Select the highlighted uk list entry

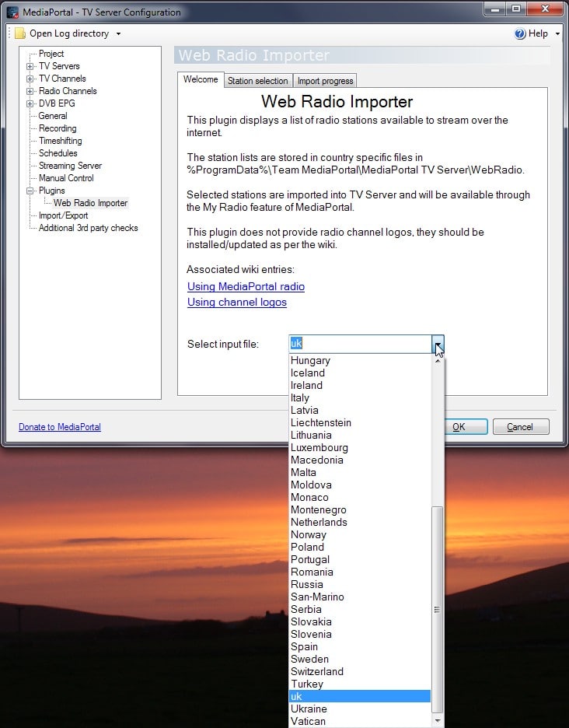(360, 696)
